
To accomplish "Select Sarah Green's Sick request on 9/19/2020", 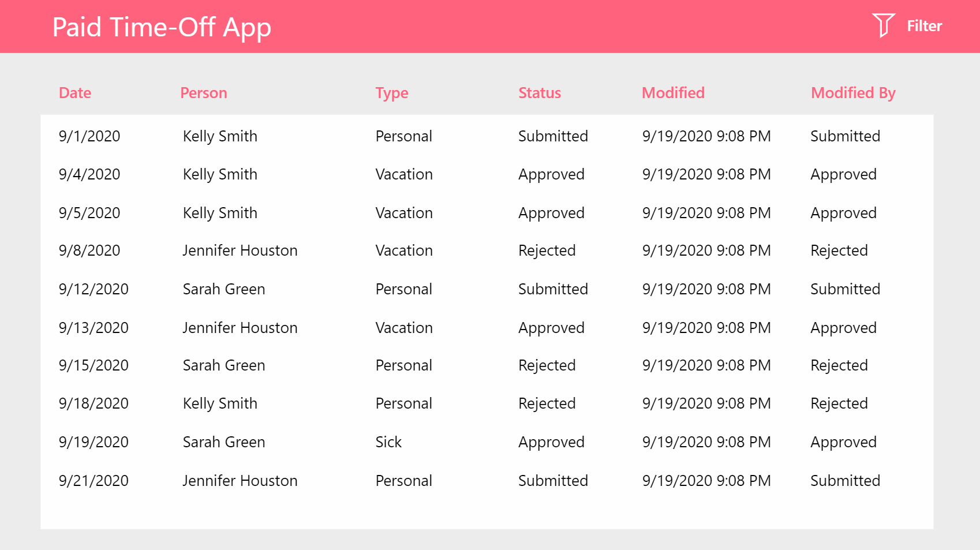I will coord(404,442).
